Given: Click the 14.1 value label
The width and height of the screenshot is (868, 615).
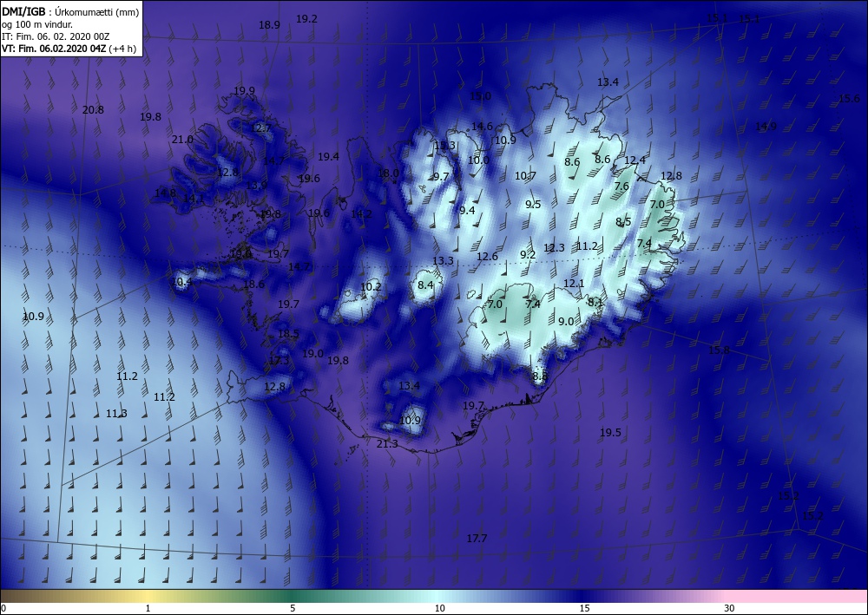Looking at the screenshot, I should point(194,198).
